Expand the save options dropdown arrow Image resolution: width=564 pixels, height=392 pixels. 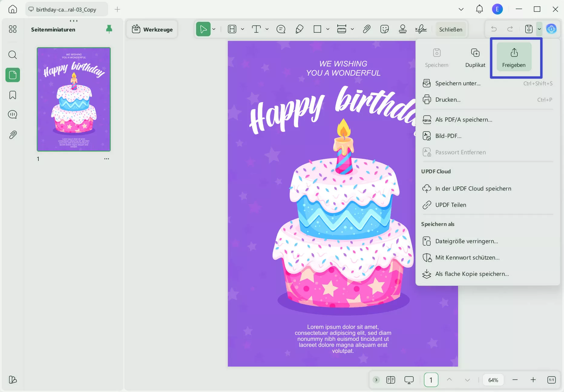[539, 29]
